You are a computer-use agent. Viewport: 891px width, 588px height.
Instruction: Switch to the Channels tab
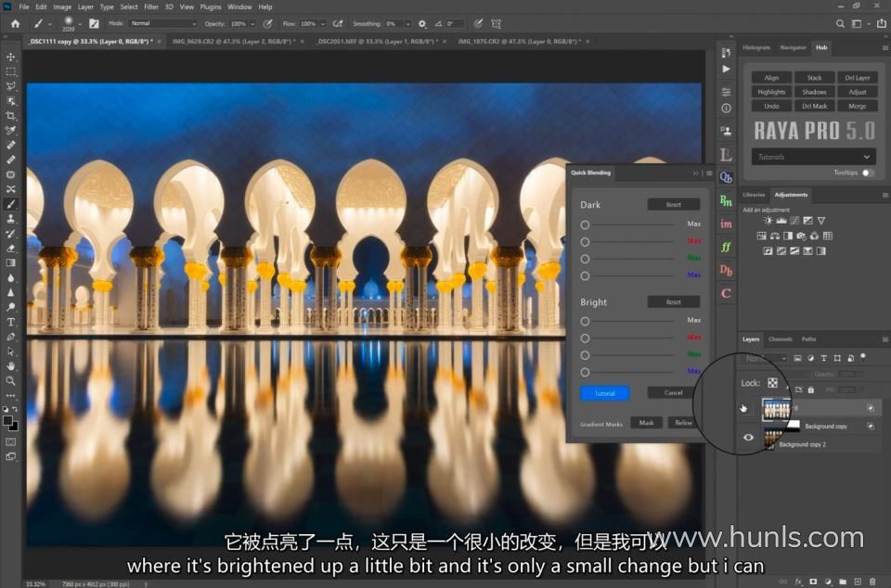point(780,339)
